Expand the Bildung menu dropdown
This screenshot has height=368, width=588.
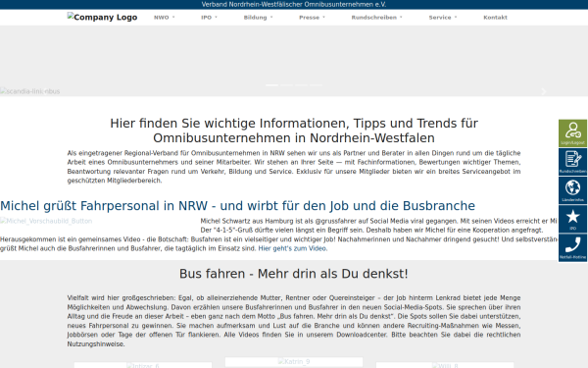click(258, 18)
